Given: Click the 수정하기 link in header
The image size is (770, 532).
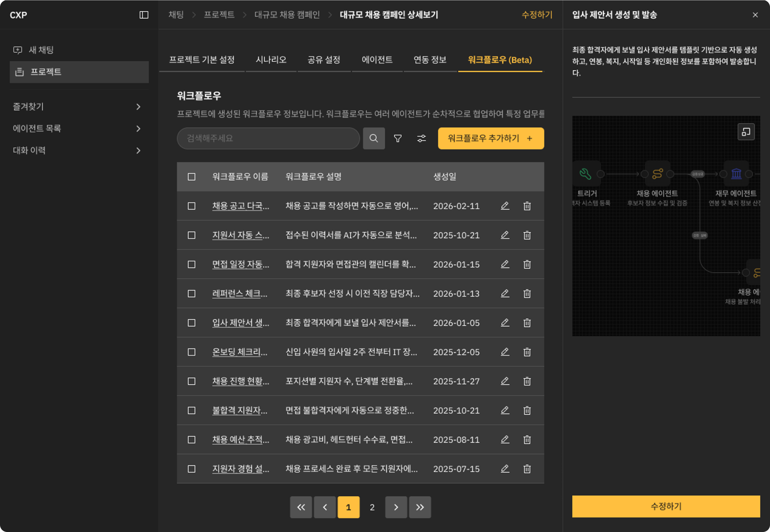Looking at the screenshot, I should click(537, 15).
